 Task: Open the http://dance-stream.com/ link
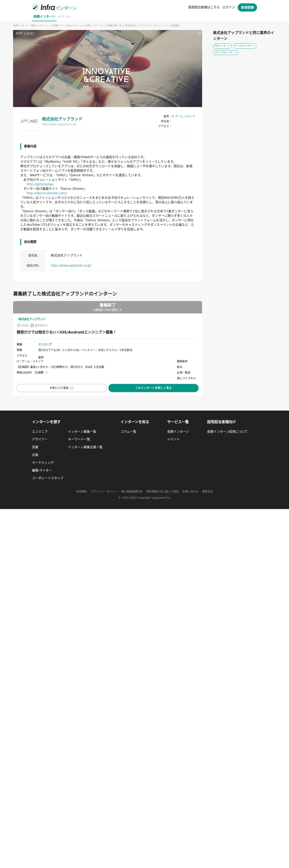[x=47, y=193]
